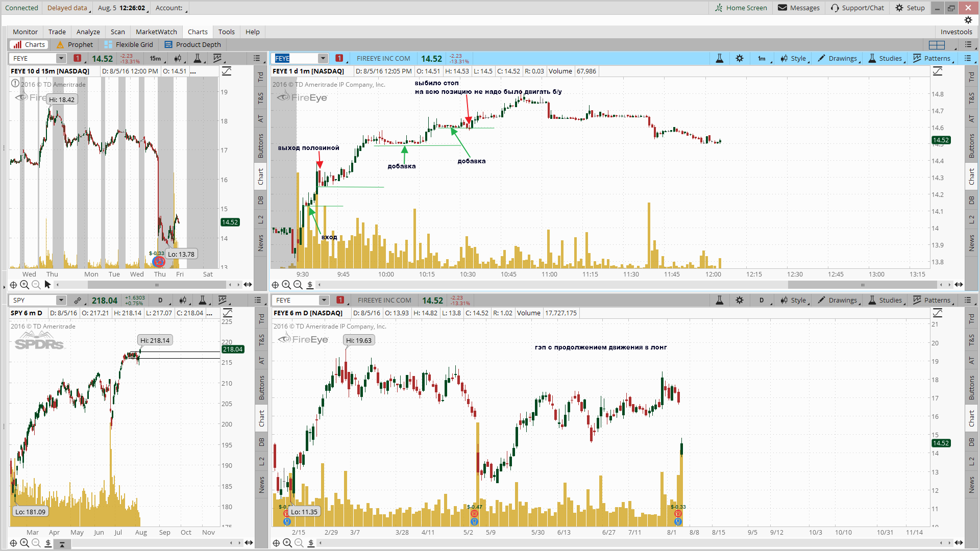Screen dimensions: 980x551
Task: Click the crosshair pan icon in FEYE 1m chart
Action: click(275, 285)
